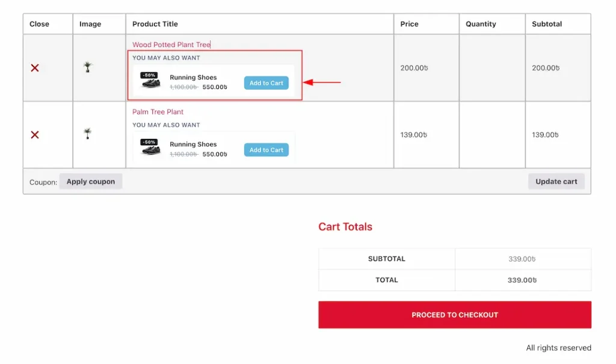Open Running Shoes name in Wood Potted row
This screenshot has height=364, width=616.
193,78
